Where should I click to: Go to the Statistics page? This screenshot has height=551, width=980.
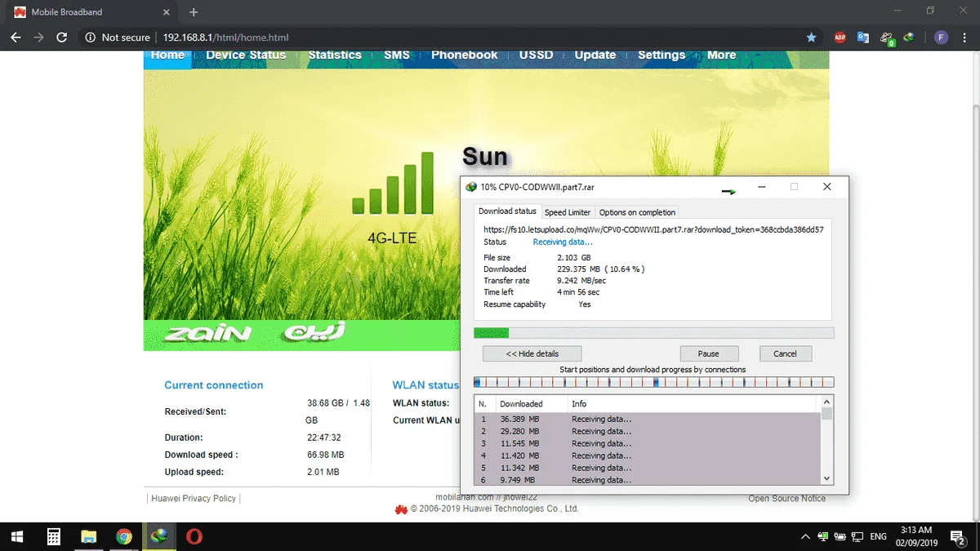(335, 55)
